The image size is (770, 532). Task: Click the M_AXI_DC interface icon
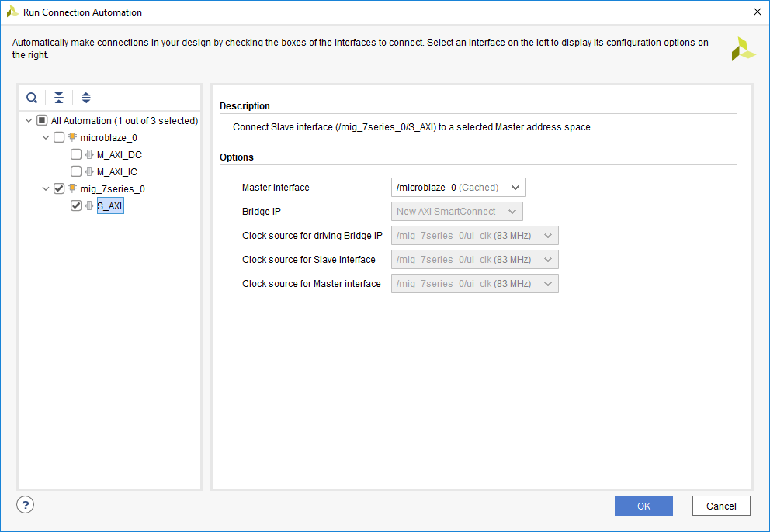pos(89,154)
